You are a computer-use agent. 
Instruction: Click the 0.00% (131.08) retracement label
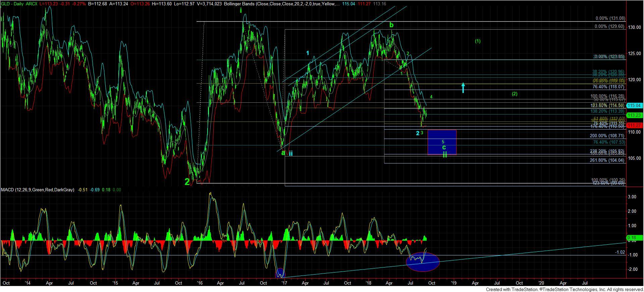(x=610, y=19)
